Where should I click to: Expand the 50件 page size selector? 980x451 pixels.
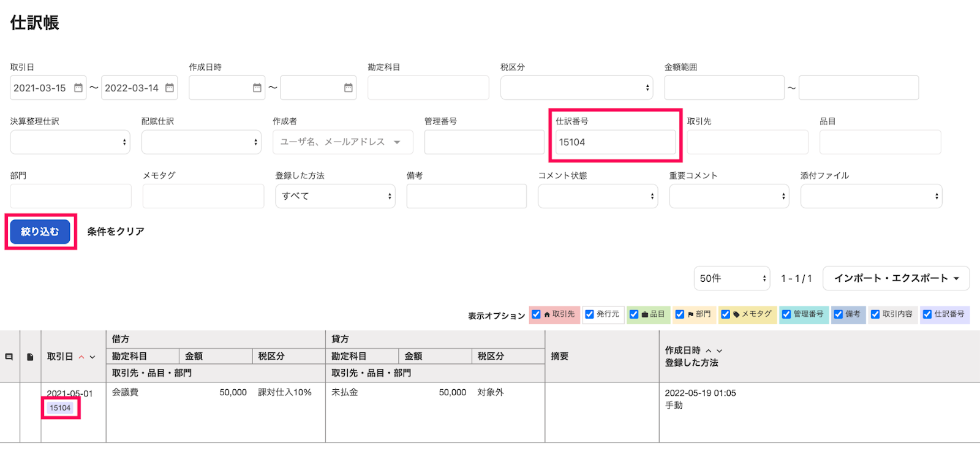(731, 278)
